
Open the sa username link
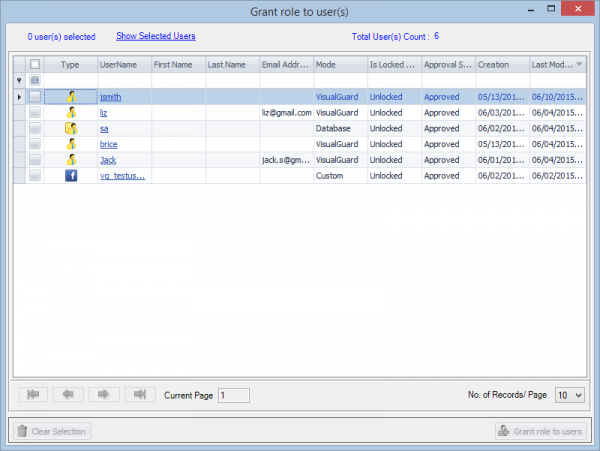(x=104, y=129)
